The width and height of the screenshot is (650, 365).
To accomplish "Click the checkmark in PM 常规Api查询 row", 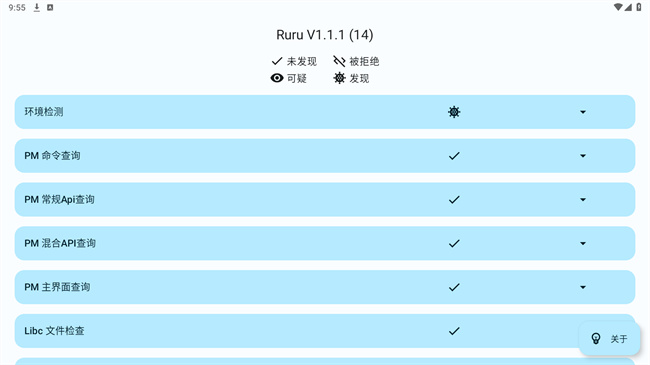I will pos(454,200).
